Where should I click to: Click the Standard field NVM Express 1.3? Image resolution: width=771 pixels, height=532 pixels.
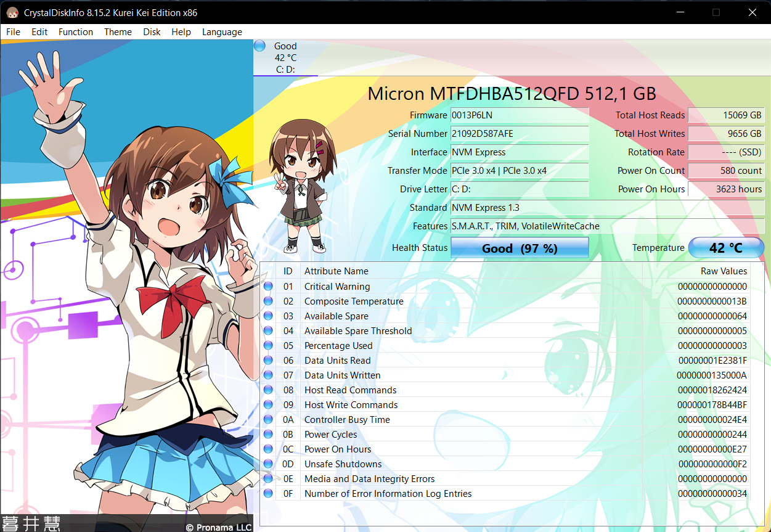click(x=607, y=208)
